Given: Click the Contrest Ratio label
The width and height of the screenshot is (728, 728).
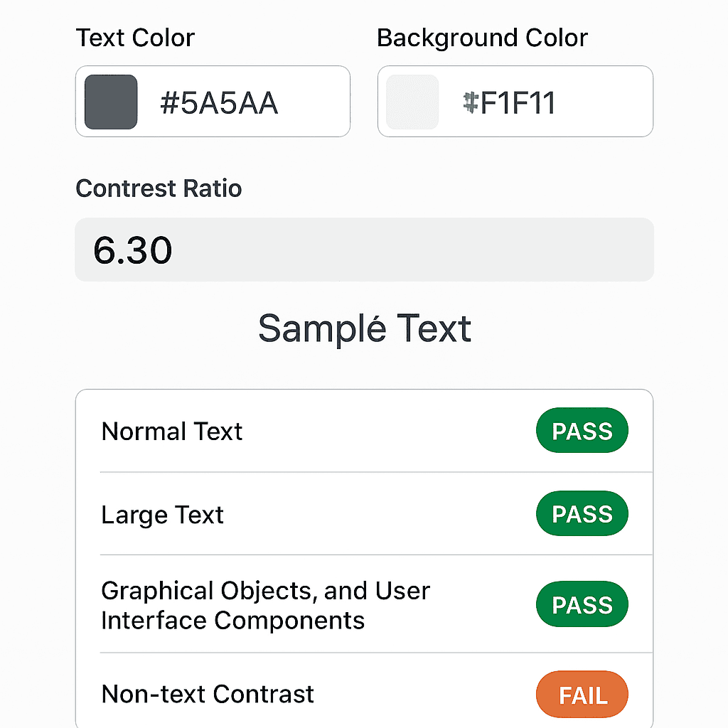Looking at the screenshot, I should 159,188.
